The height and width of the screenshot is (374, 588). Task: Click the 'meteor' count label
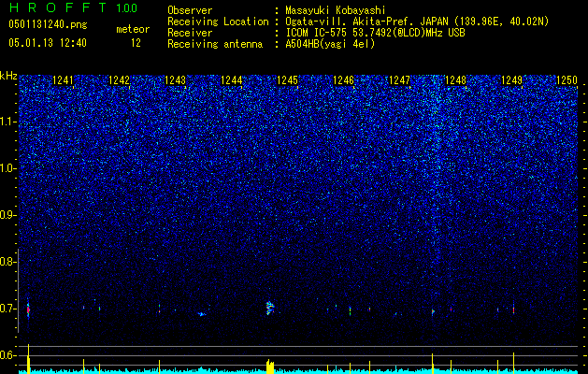tap(133, 29)
